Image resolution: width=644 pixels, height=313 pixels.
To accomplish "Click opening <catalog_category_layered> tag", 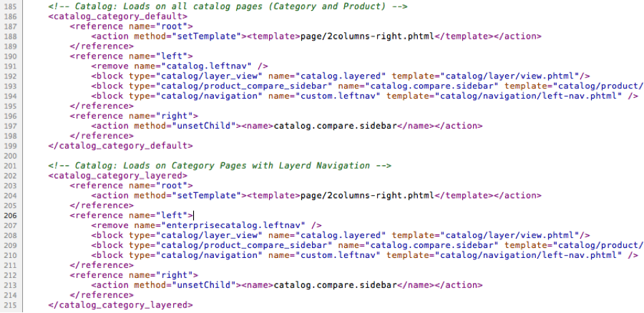I will pos(118,176).
